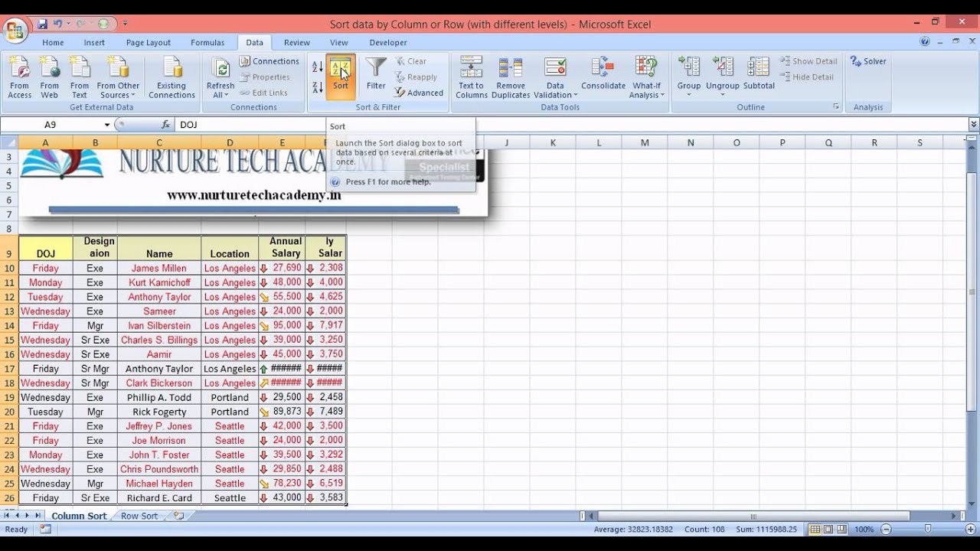Click the Undo icon in the Quick Access Toolbar

(58, 24)
